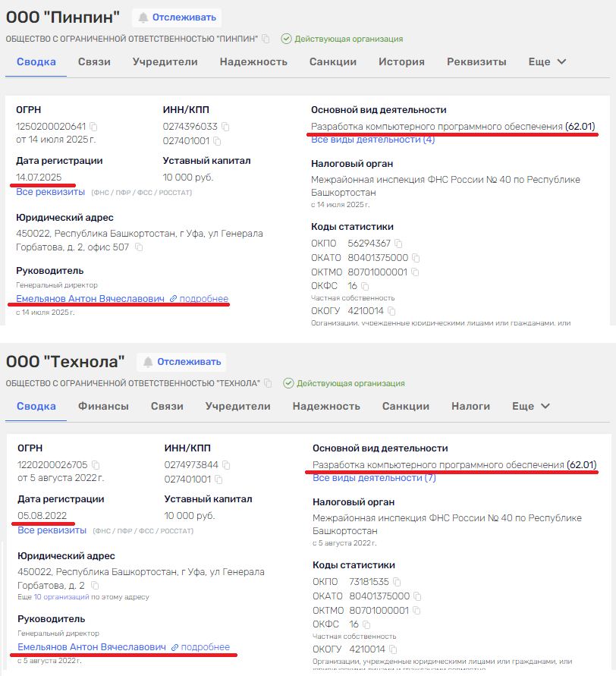Expand the Еще menu in the Пинпин card
The height and width of the screenshot is (676, 616).
click(x=547, y=62)
